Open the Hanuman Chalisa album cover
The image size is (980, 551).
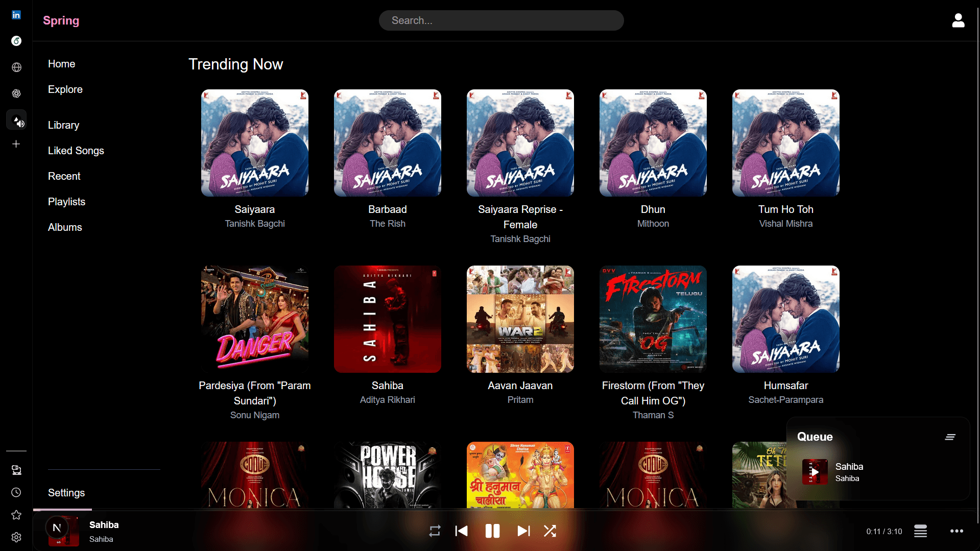tap(520, 475)
